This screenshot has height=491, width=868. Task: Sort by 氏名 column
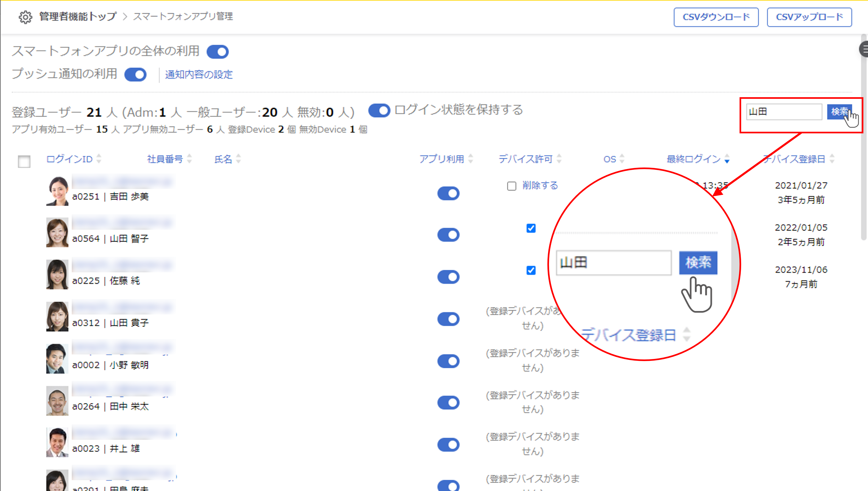228,159
